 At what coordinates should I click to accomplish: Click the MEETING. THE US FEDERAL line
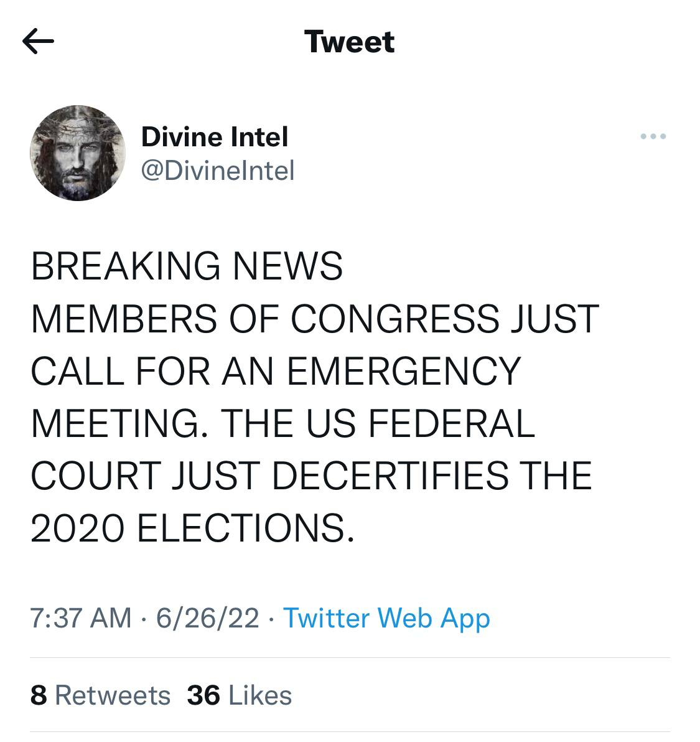pyautogui.click(x=282, y=423)
